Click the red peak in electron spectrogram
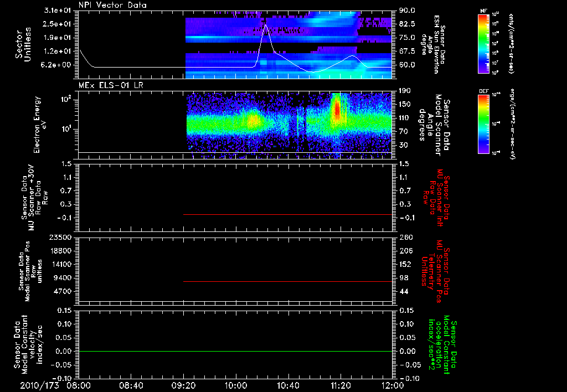 337,109
